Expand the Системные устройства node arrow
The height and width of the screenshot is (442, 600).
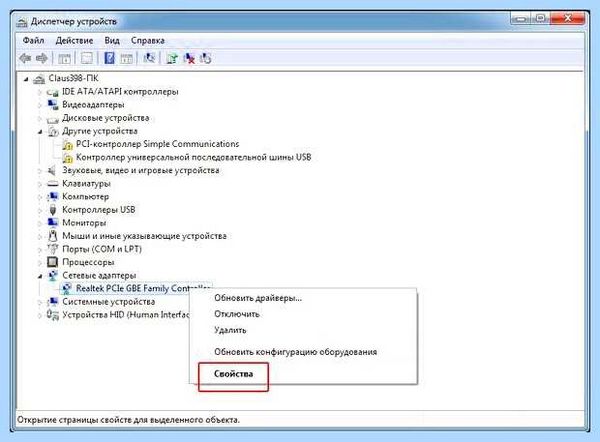coord(40,302)
